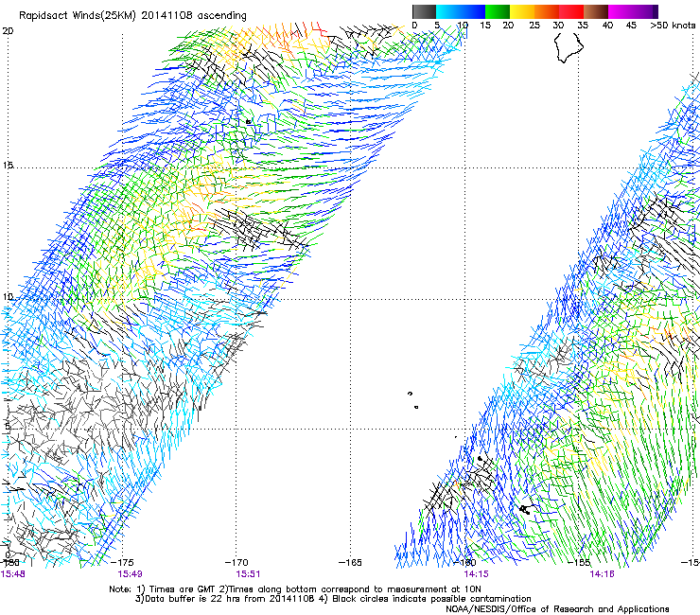Click the small island outline near 7N
The image size is (700, 615).
[411, 394]
